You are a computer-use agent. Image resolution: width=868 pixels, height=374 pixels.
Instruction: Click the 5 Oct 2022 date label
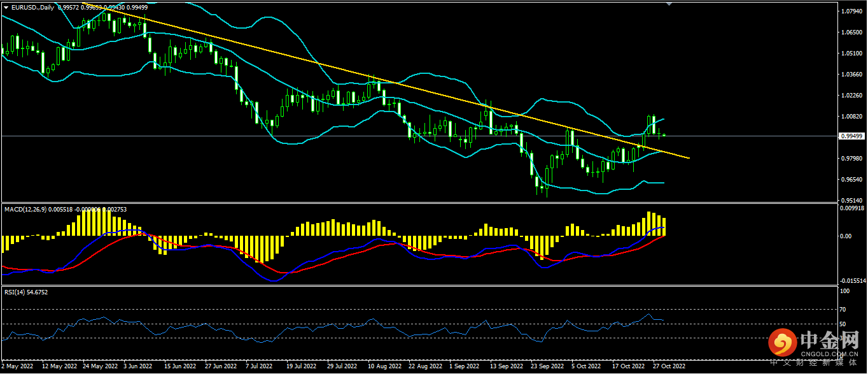coord(586,367)
